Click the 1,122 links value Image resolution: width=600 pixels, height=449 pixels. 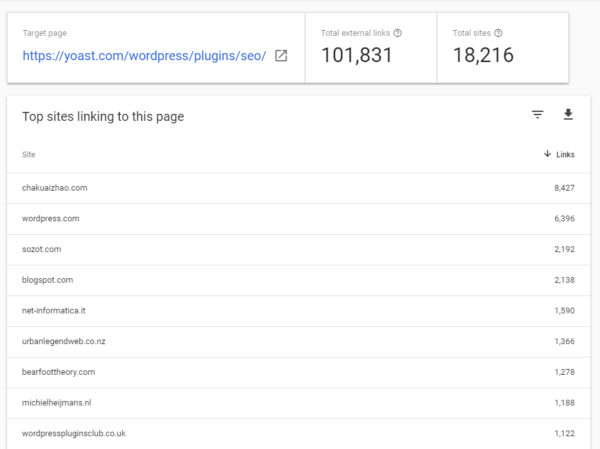(564, 433)
